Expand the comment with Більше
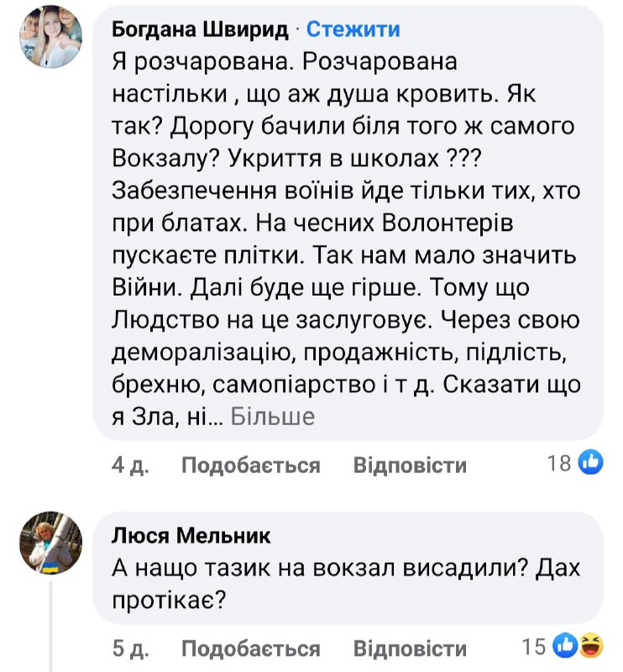The height and width of the screenshot is (672, 623). [272, 416]
